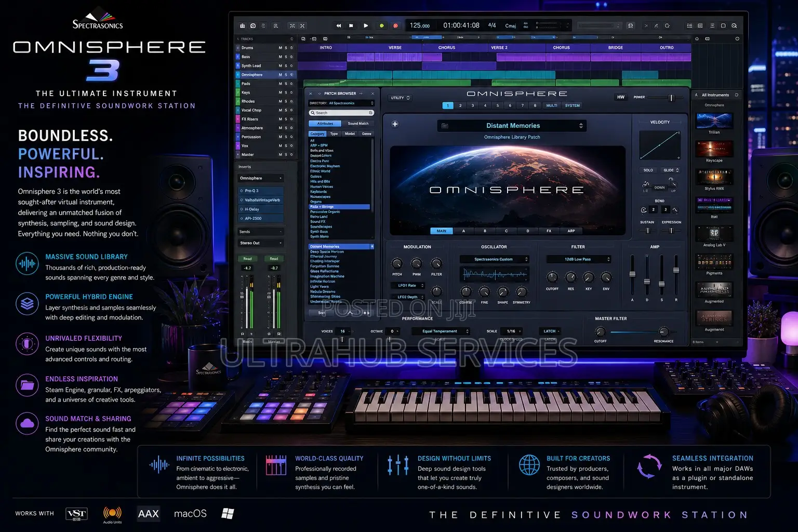Click the LATCH button
This screenshot has height=532, width=798.
click(551, 331)
